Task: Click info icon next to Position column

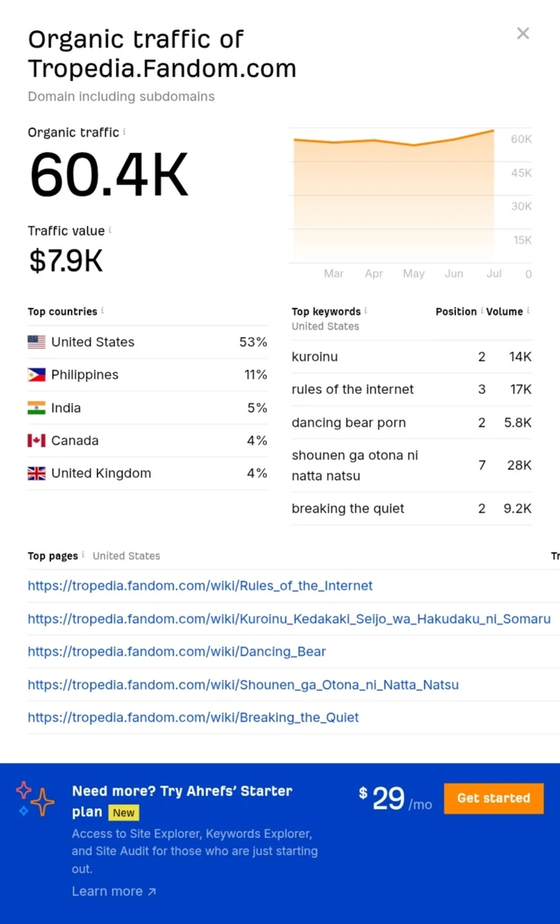Action: [x=481, y=310]
